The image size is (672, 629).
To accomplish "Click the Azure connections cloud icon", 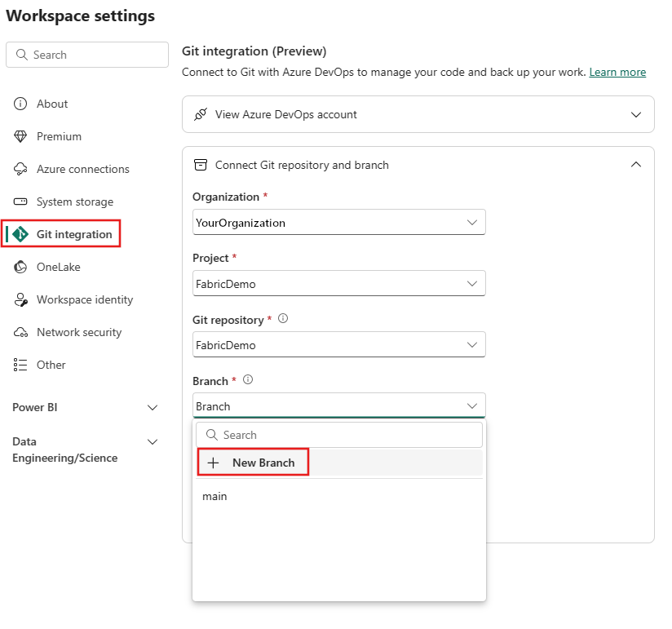I will pyautogui.click(x=20, y=169).
